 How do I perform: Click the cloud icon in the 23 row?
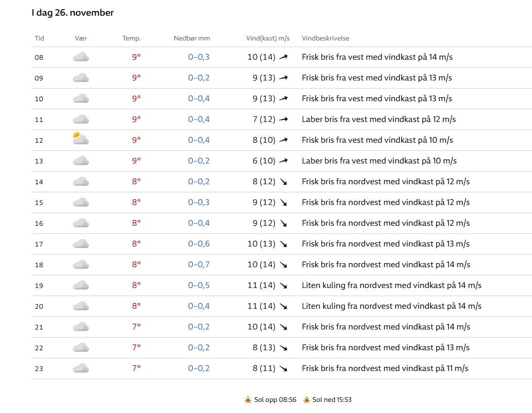point(81,368)
